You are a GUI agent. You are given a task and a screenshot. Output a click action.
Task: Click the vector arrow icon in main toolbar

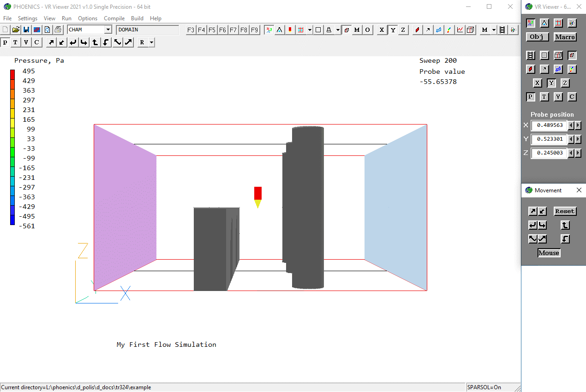pyautogui.click(x=428, y=30)
